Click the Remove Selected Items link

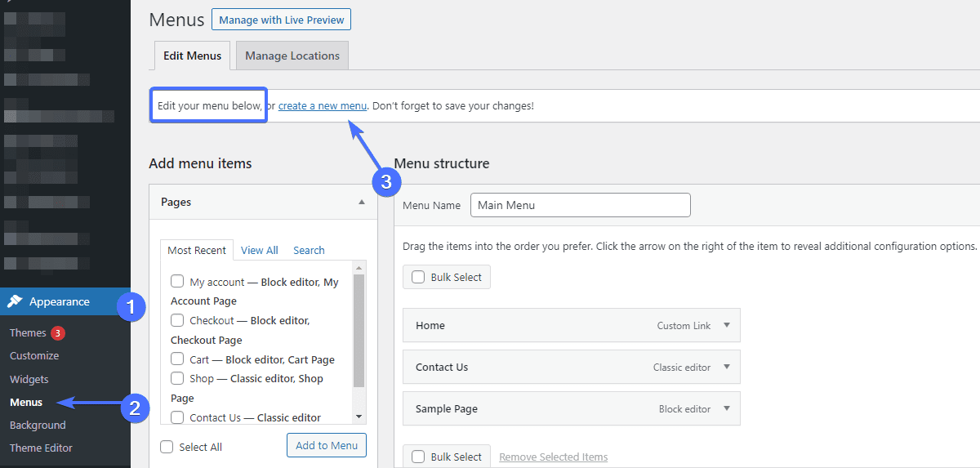(x=554, y=457)
